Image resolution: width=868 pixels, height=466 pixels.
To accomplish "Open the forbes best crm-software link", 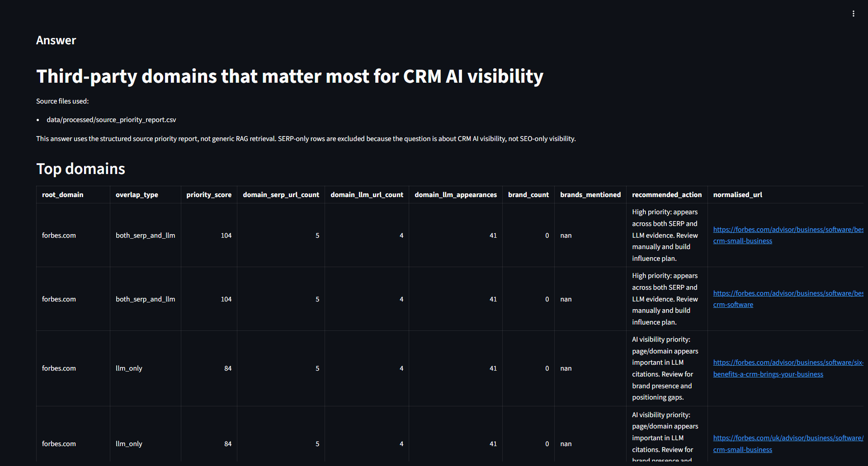I will coord(788,299).
